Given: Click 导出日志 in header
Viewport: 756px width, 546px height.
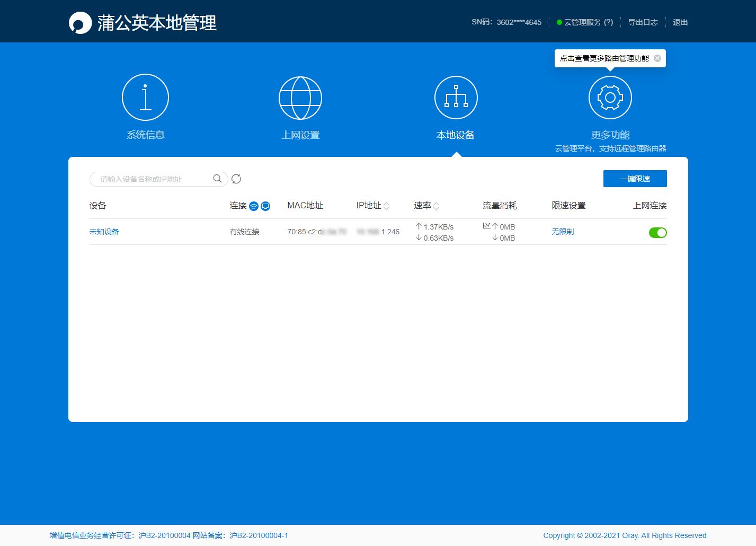Looking at the screenshot, I should (643, 22).
